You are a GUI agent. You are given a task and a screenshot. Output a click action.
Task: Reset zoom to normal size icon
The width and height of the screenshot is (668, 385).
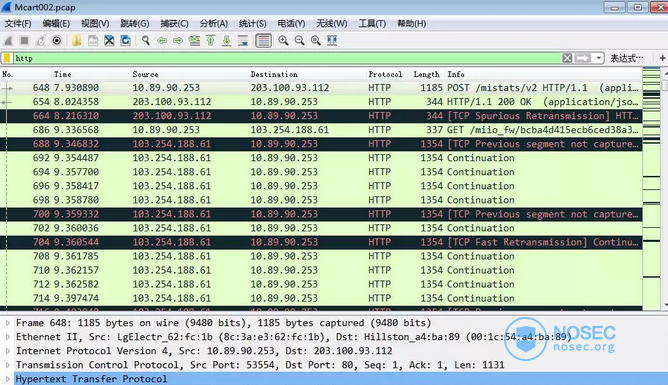(x=316, y=40)
